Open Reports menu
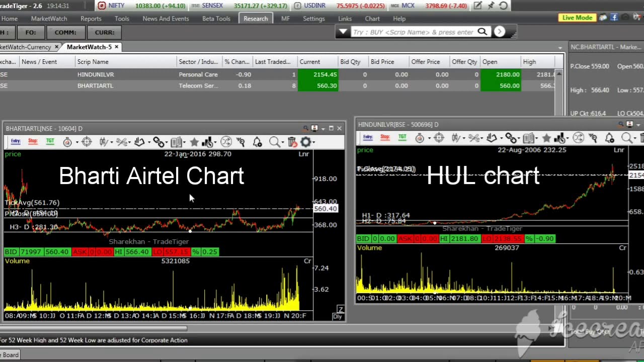The height and width of the screenshot is (362, 644). coord(91,19)
